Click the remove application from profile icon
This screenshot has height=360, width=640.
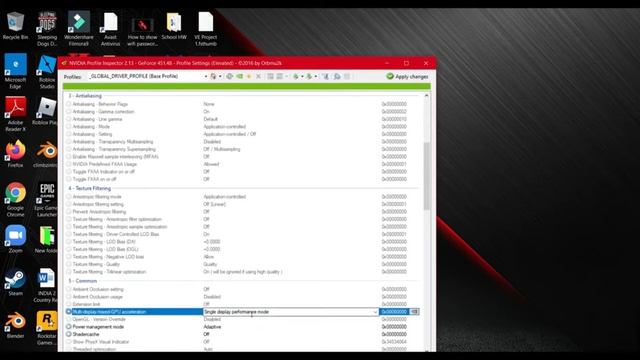280,76
